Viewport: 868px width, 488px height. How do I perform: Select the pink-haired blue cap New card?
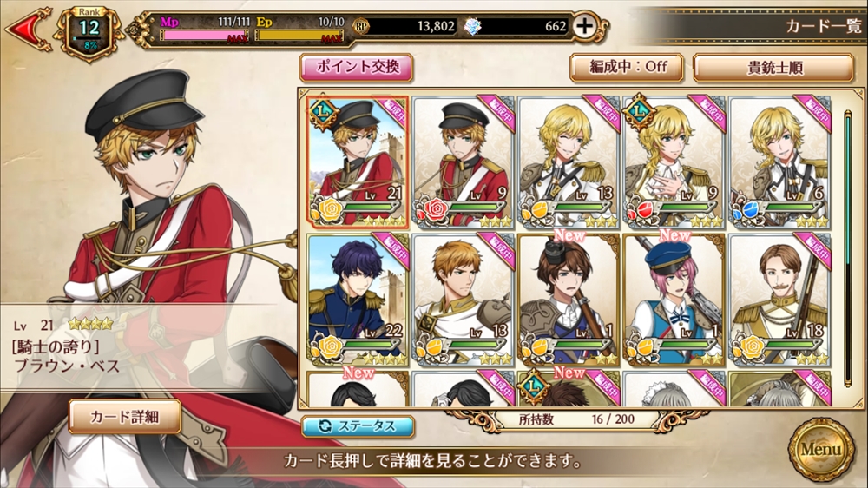(674, 300)
